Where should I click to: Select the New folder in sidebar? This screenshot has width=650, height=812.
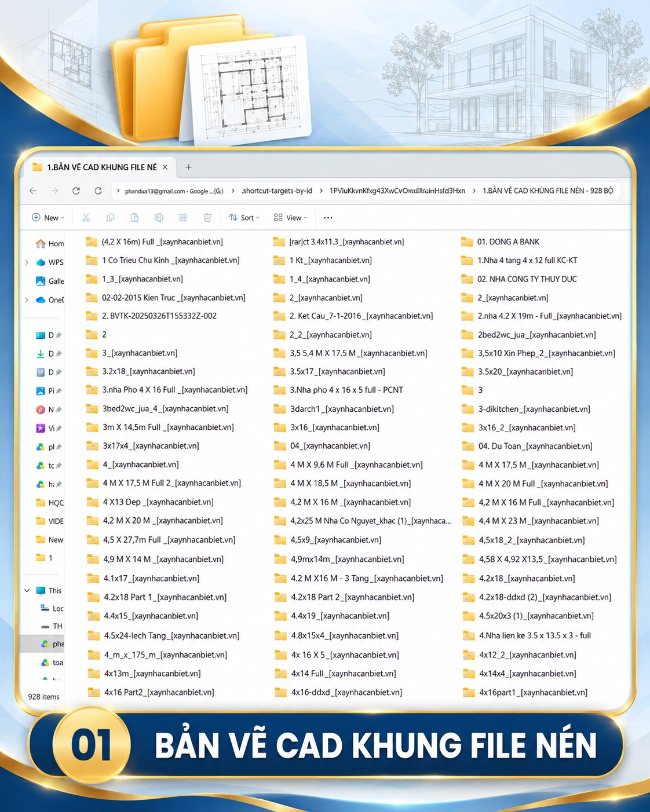coord(50,540)
